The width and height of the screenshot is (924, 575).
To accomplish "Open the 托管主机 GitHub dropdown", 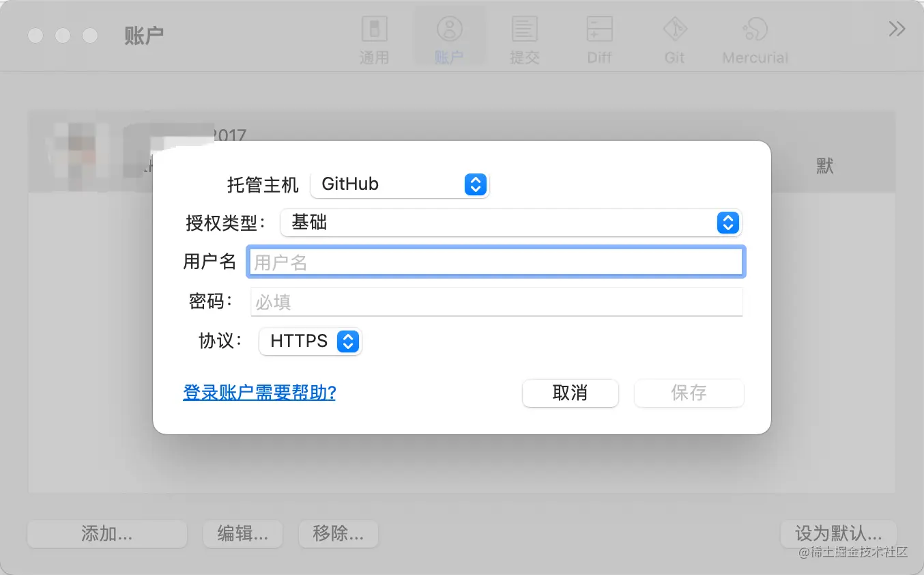I will coord(400,184).
